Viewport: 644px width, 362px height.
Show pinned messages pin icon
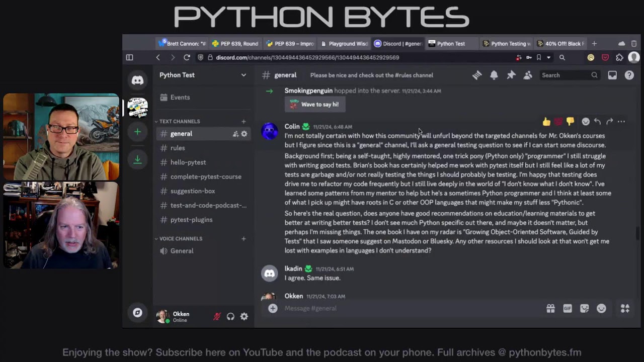pos(511,75)
